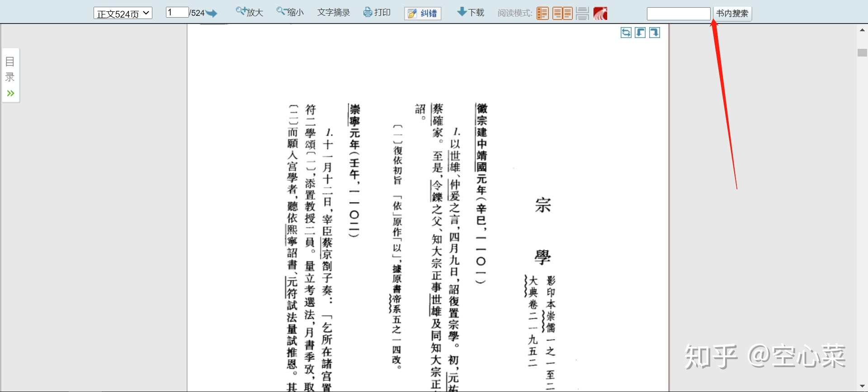The image size is (868, 392).
Task: Select double-page reading mode
Action: tap(562, 13)
